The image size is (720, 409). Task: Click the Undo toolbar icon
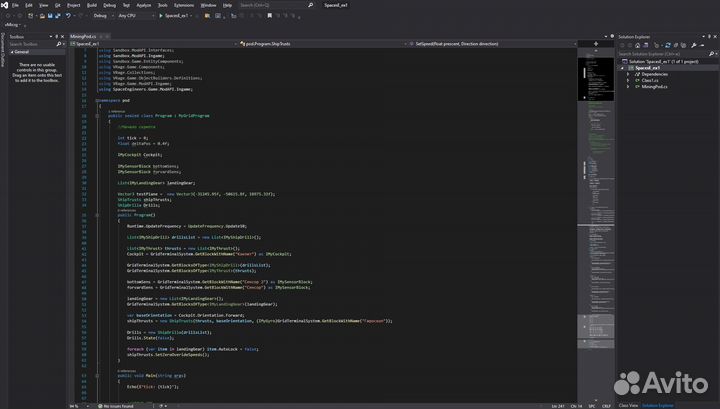pos(68,16)
